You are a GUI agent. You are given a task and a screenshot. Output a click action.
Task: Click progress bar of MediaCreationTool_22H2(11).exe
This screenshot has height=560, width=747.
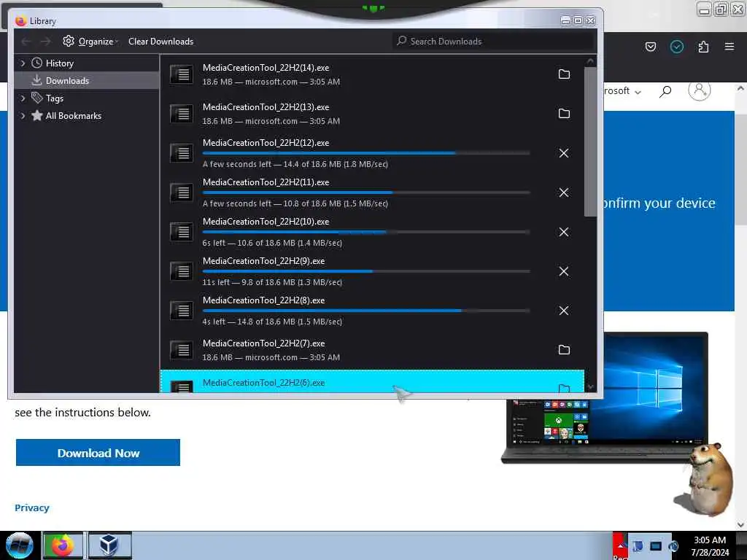[x=366, y=192]
